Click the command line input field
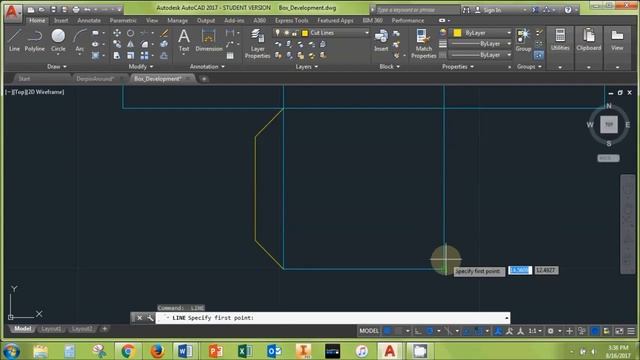640x360 pixels. [x=333, y=318]
